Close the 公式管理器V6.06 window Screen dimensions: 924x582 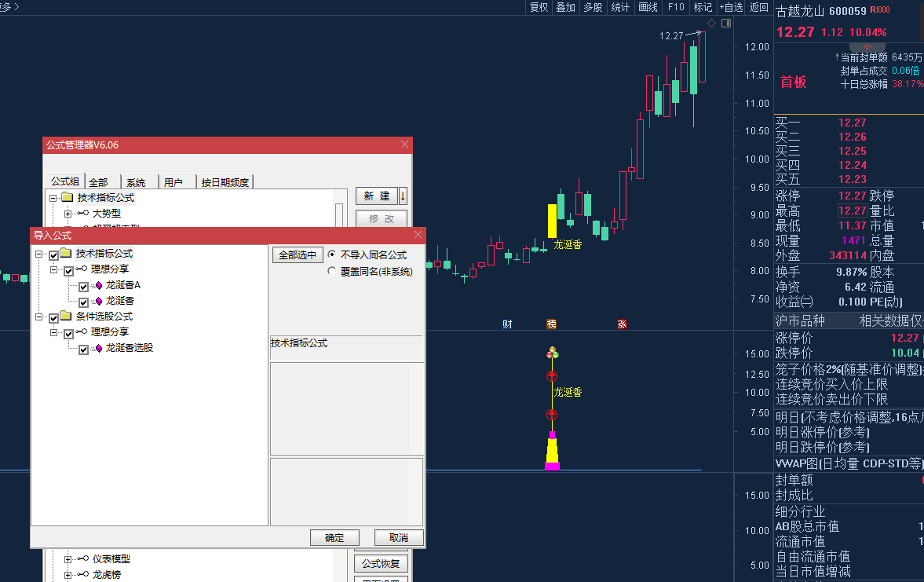(404, 145)
